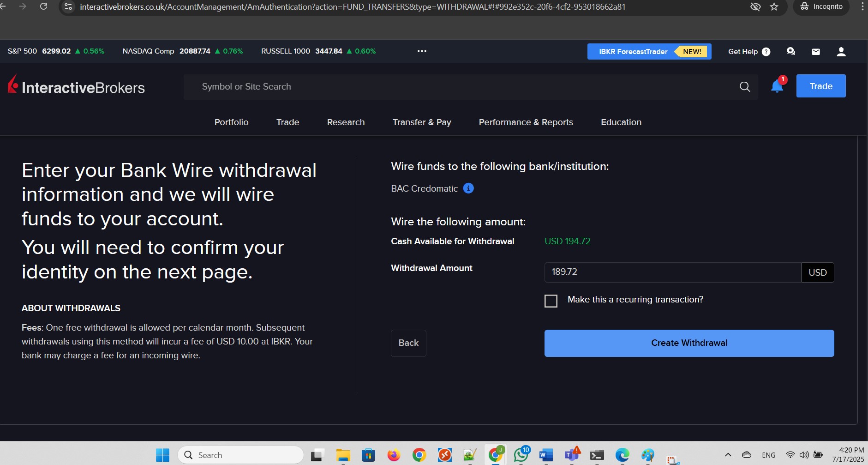Click the BAC Credomatic info icon

[468, 188]
